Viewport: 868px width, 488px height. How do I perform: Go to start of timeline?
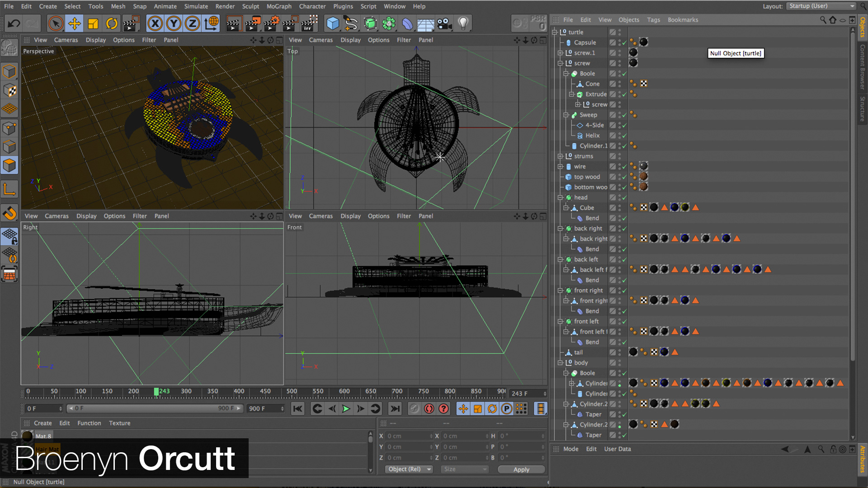297,409
